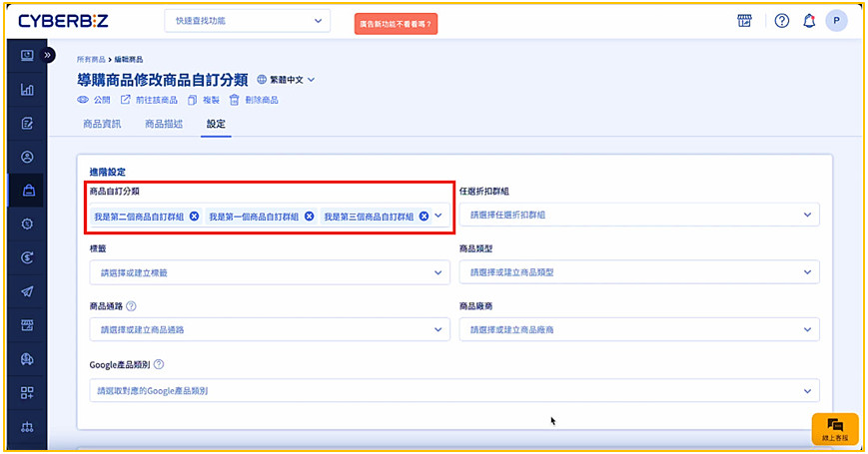Remove the 我是第二個商品自訂群組 tag
This screenshot has width=868, height=454.
[x=194, y=217]
